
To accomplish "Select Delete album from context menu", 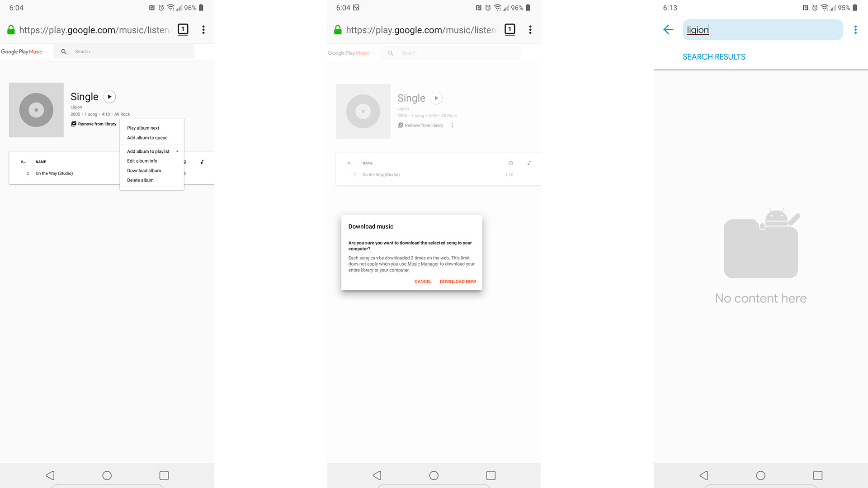I will [x=140, y=180].
